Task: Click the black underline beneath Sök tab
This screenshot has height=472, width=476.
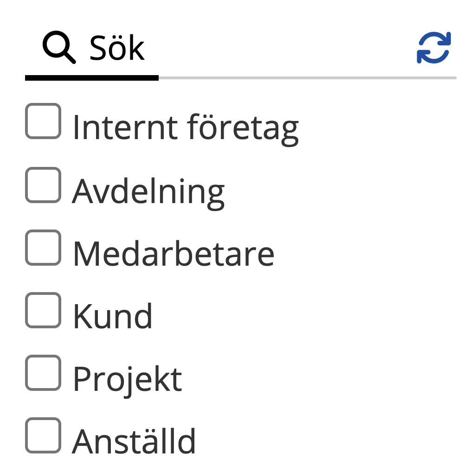Action: [92, 78]
